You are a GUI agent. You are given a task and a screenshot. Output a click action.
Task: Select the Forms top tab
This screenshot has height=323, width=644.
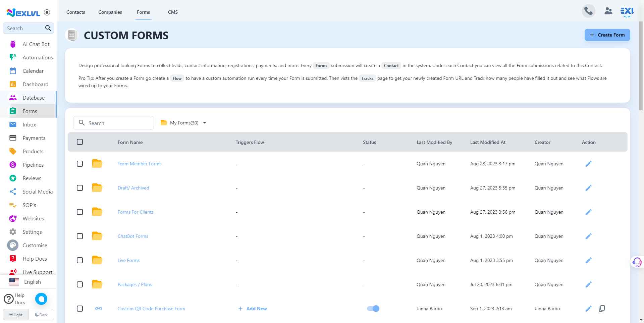pos(143,12)
